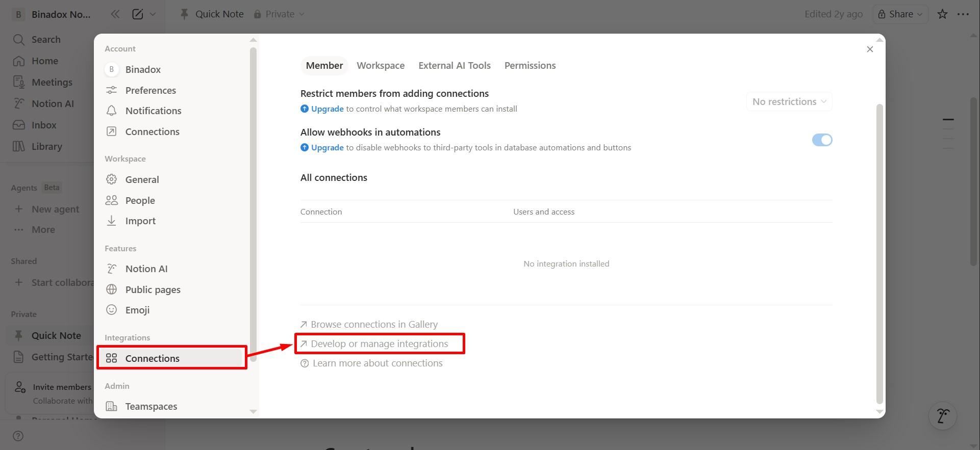Switch to the Member tab

coord(324,65)
